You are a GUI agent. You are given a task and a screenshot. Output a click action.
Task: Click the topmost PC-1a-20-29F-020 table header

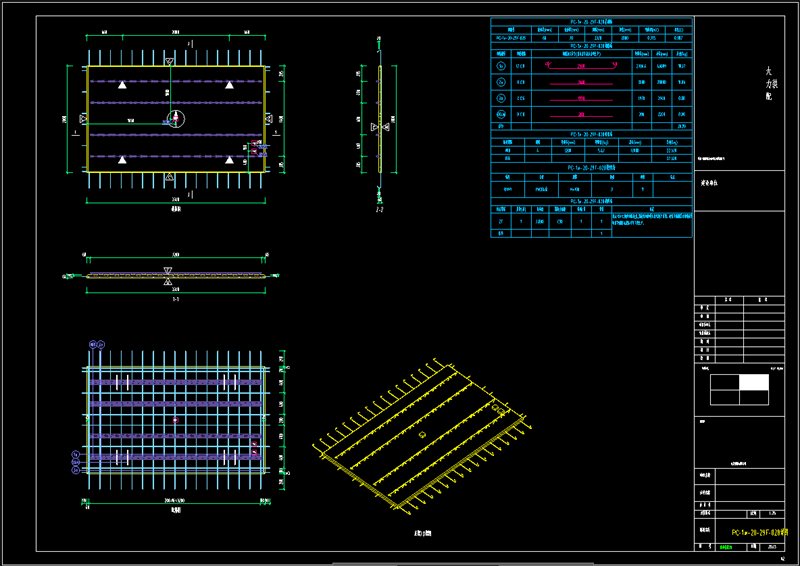coord(591,21)
